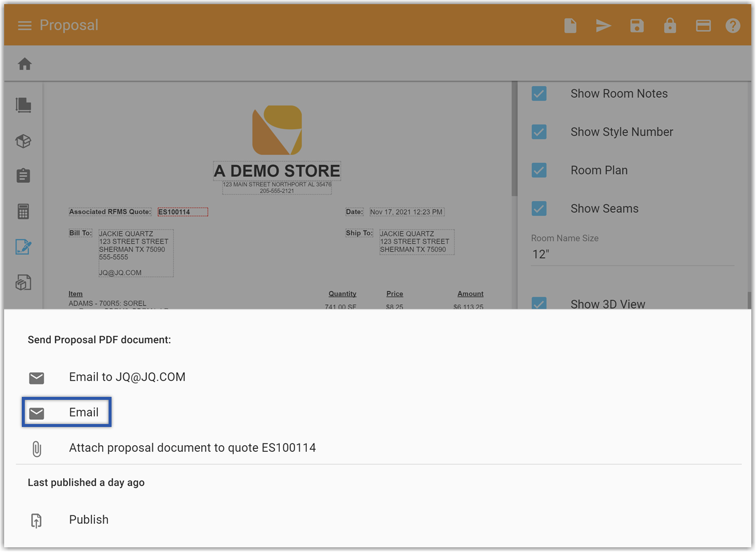Click the send paper-plane icon
The image size is (756, 552).
603,25
